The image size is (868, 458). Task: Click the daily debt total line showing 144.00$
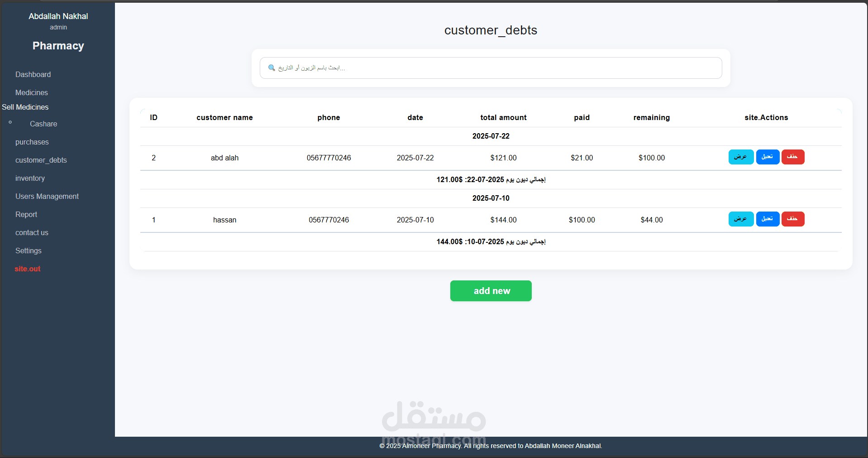tap(491, 241)
